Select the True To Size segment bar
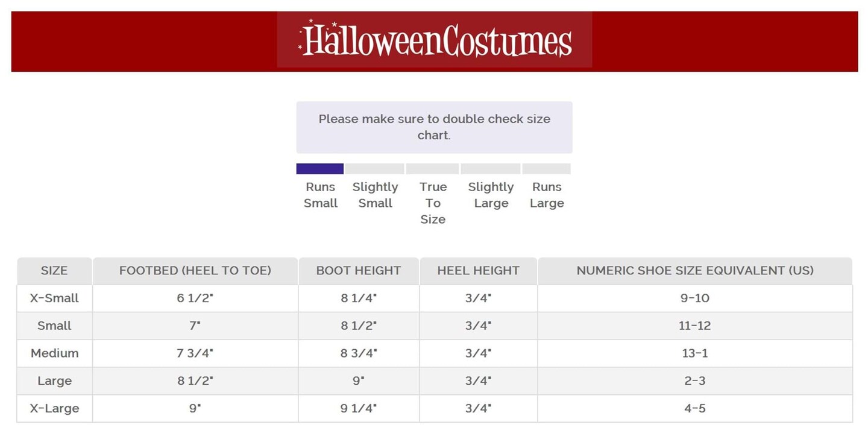 coord(433,169)
